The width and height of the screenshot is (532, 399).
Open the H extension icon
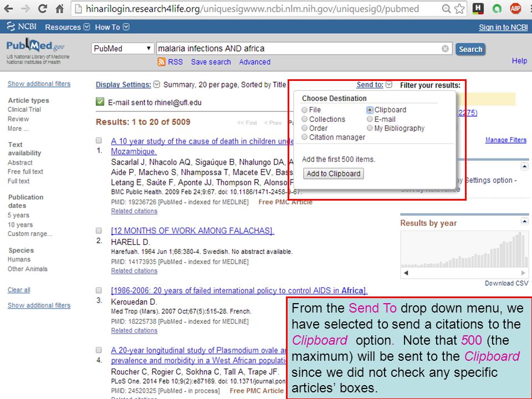[478, 9]
